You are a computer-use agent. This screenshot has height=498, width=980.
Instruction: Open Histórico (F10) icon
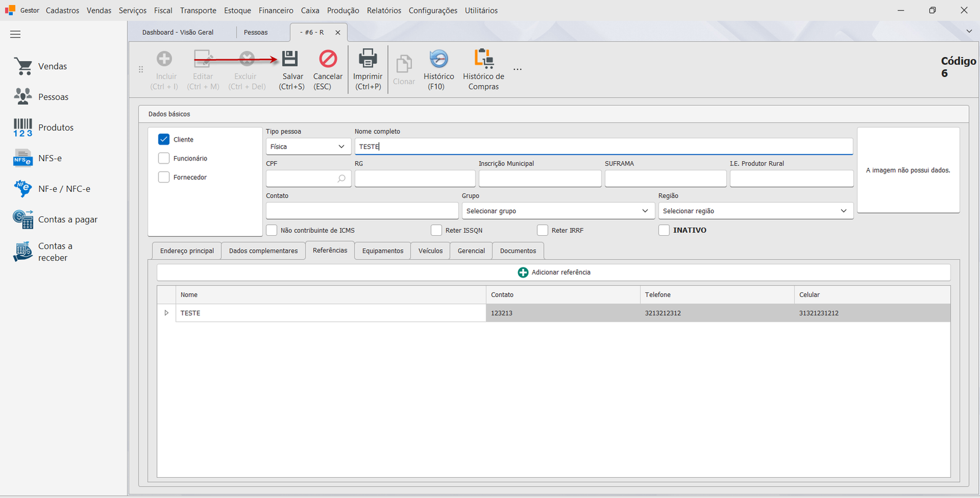439,58
